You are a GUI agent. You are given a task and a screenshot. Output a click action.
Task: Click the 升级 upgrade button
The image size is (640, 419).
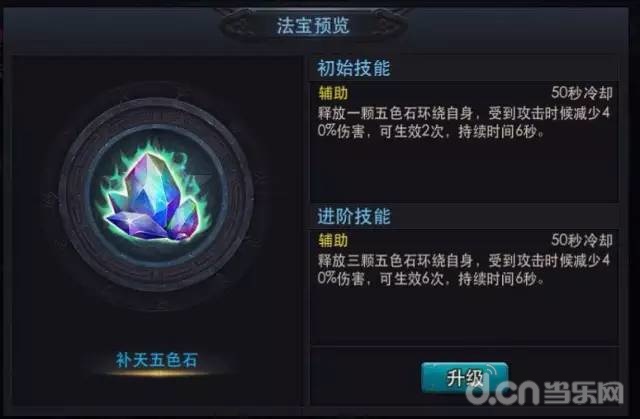[464, 378]
